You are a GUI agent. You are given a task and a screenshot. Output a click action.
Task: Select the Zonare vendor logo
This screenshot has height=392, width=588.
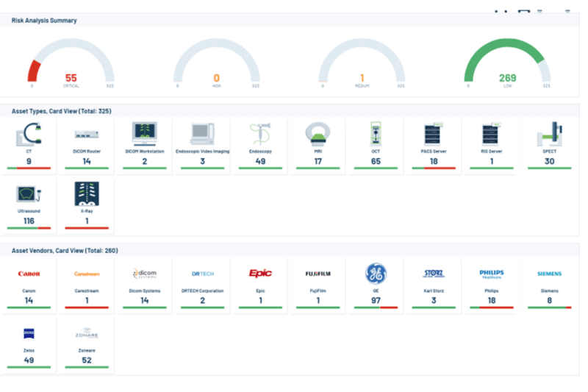tap(87, 332)
